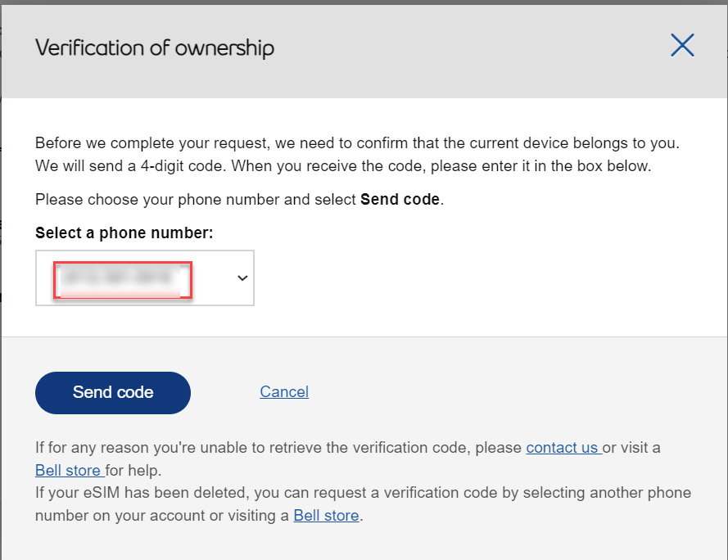
Task: Open the phone number combo box
Action: (x=145, y=278)
